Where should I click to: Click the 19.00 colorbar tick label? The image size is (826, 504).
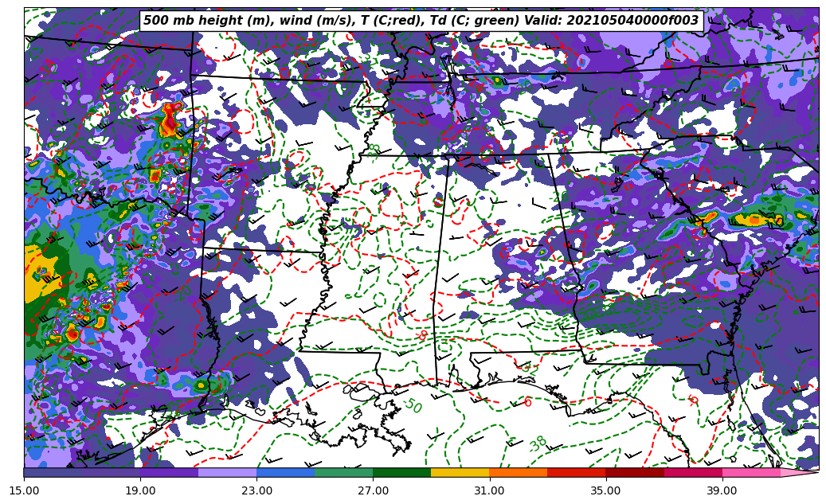(140, 490)
